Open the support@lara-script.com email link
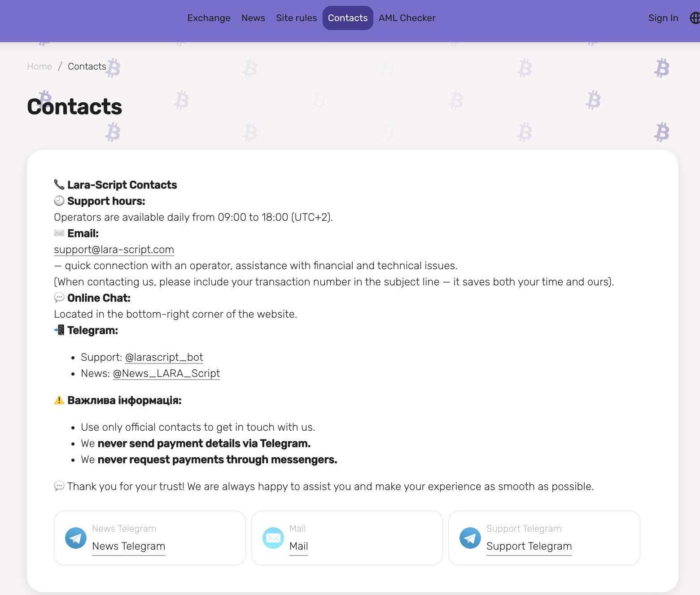 (x=114, y=249)
